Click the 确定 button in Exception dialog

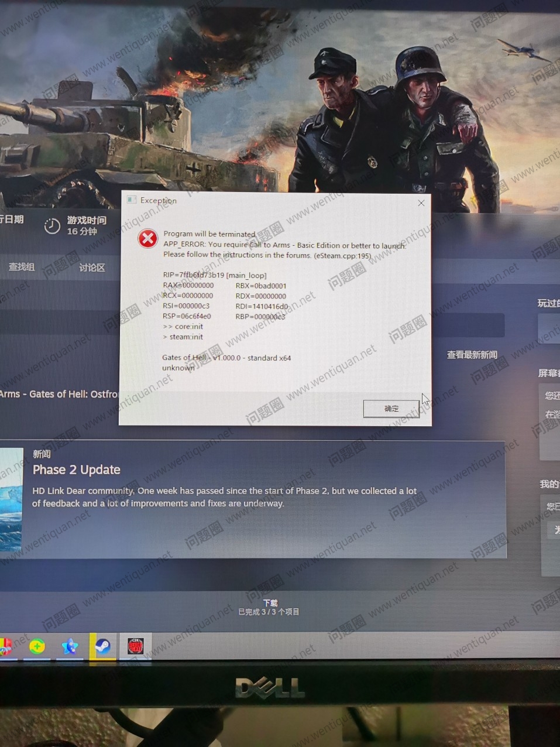(391, 409)
